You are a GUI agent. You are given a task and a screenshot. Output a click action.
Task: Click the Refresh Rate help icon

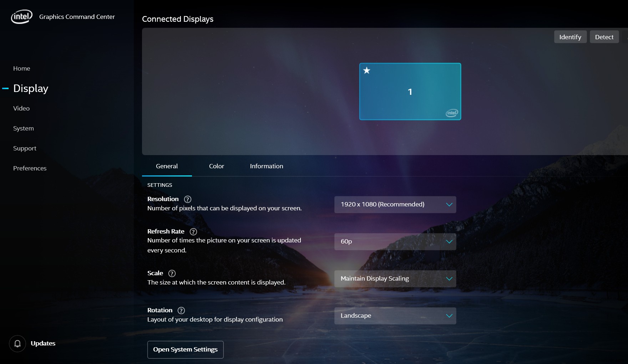[193, 232]
